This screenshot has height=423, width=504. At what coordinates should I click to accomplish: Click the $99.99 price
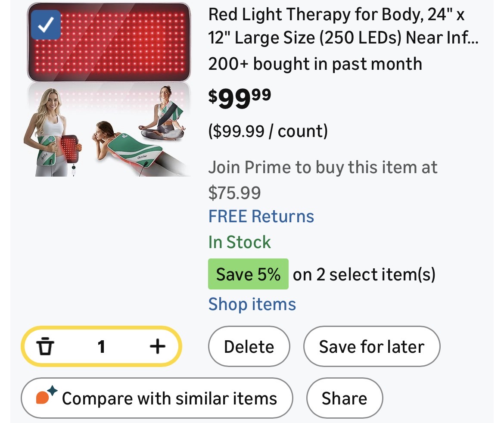240,98
